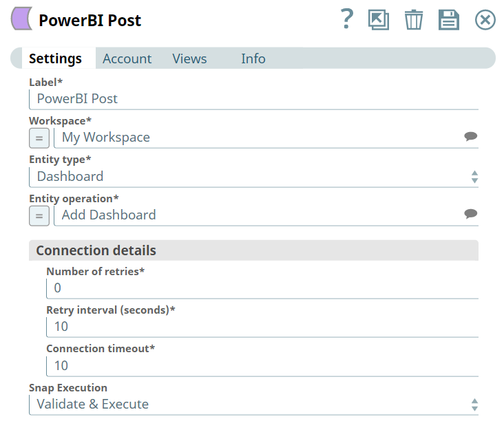Toggle expression button for Workspace
Screen dimensions: 504x432
click(39, 138)
